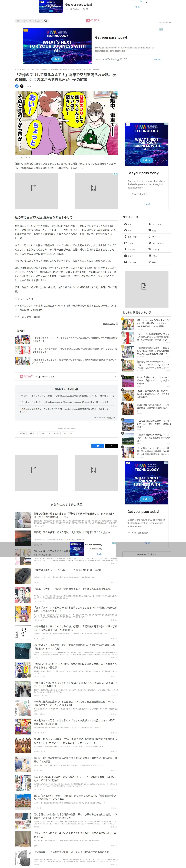Open the ダイエット scale category
The height and width of the screenshot is (868, 186).
tap(135, 262)
